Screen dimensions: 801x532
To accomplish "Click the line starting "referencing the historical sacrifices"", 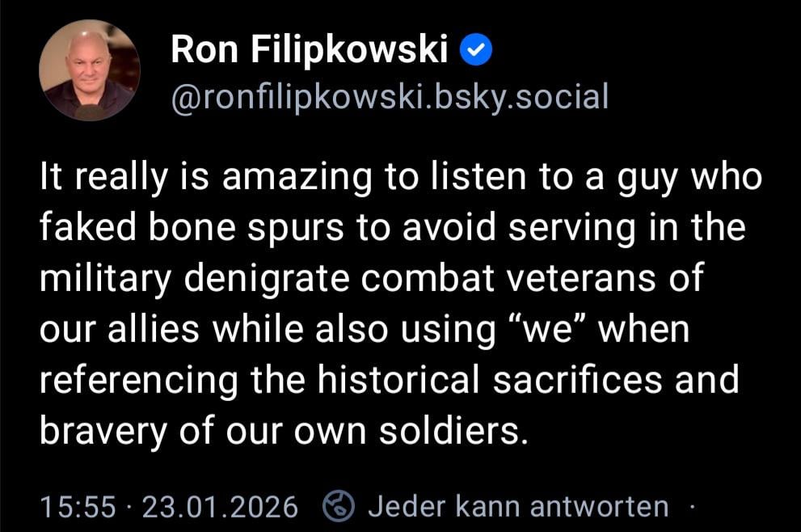I will [x=389, y=382].
